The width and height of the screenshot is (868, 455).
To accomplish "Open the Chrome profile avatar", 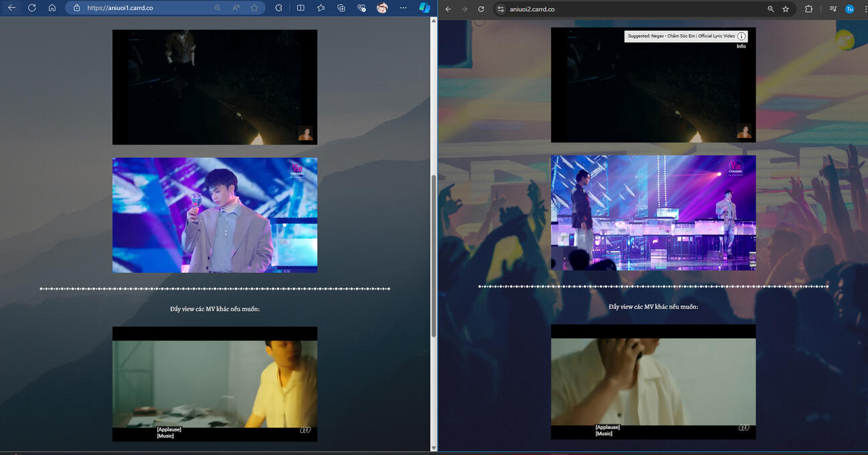I will tap(850, 9).
